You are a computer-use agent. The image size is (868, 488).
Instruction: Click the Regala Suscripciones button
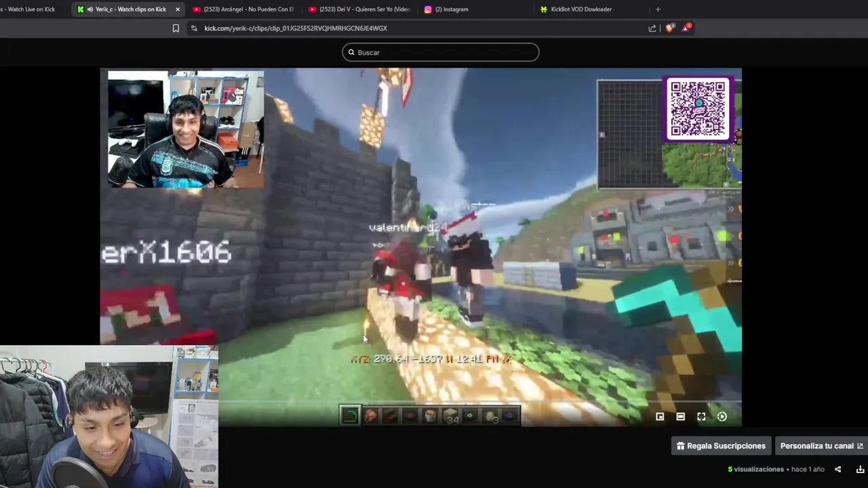pos(721,446)
